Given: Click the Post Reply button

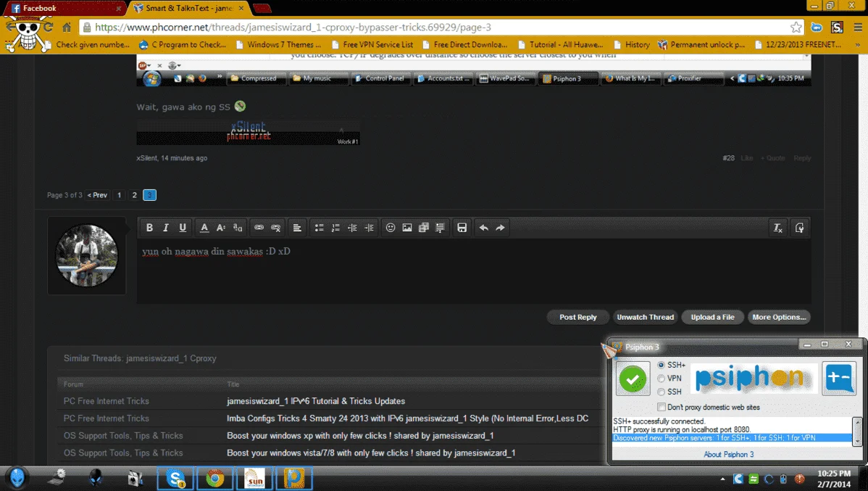Looking at the screenshot, I should click(x=578, y=317).
